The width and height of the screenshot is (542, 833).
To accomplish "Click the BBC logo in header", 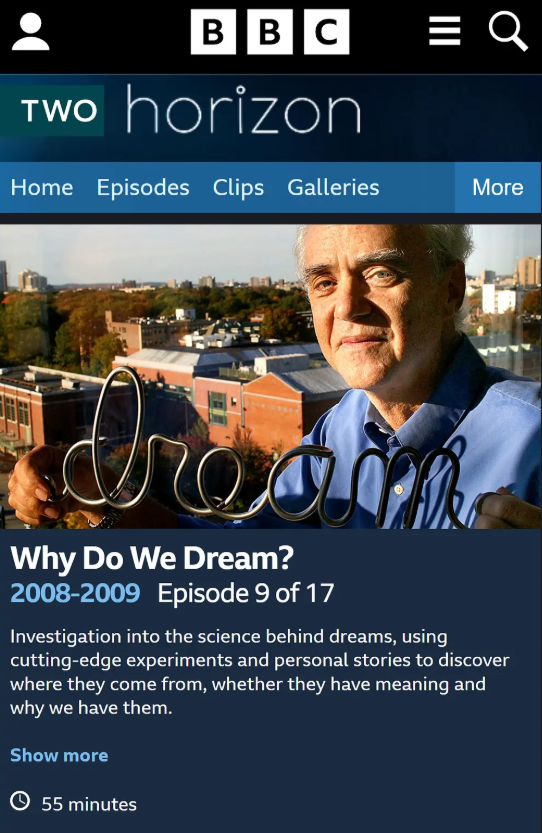I will (270, 32).
